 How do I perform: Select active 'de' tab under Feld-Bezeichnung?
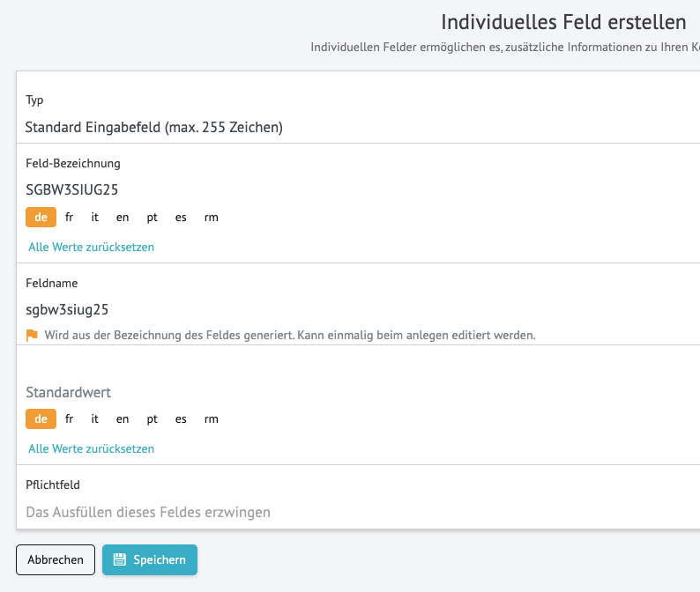[x=41, y=218]
